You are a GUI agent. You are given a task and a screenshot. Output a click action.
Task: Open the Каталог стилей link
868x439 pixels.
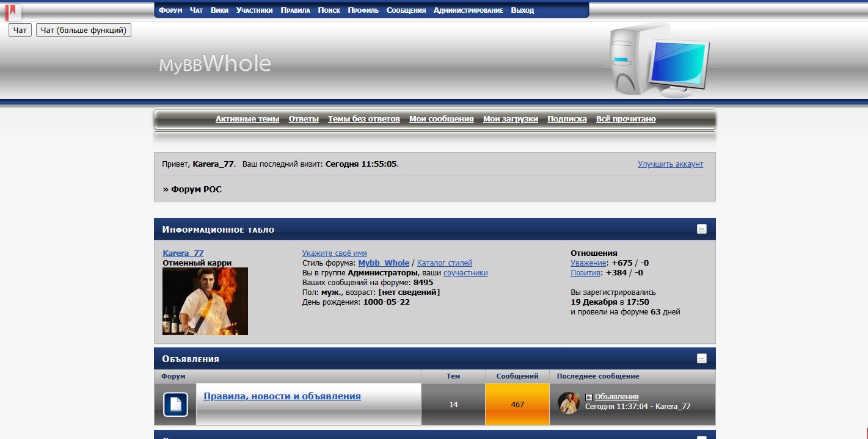pyautogui.click(x=444, y=263)
